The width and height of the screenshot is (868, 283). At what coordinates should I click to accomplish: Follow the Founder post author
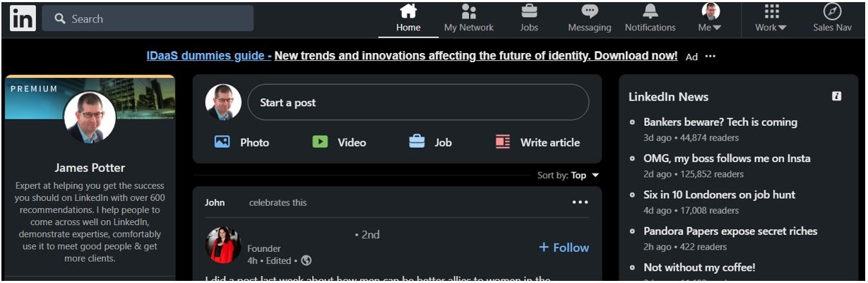[x=564, y=247]
